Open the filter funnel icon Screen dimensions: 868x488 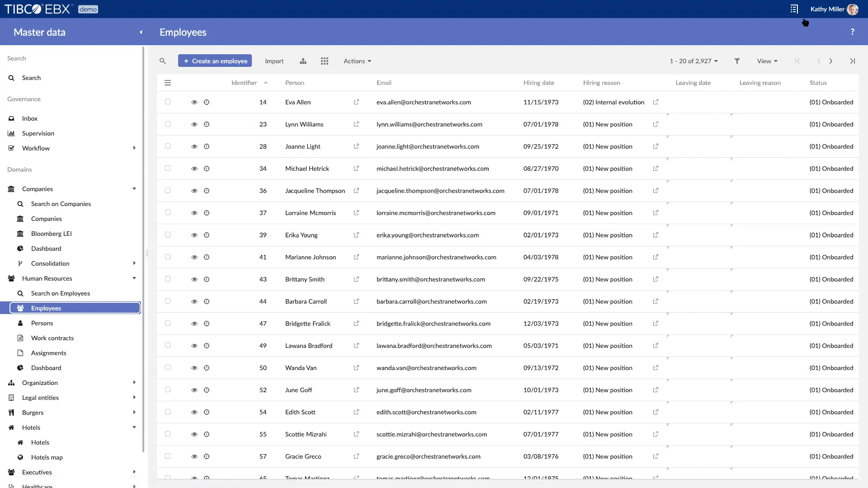(x=737, y=61)
